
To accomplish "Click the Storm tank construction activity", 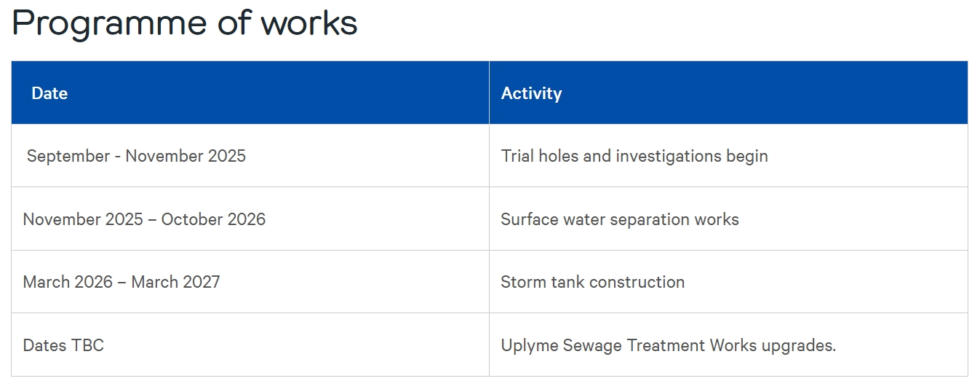I will (593, 282).
